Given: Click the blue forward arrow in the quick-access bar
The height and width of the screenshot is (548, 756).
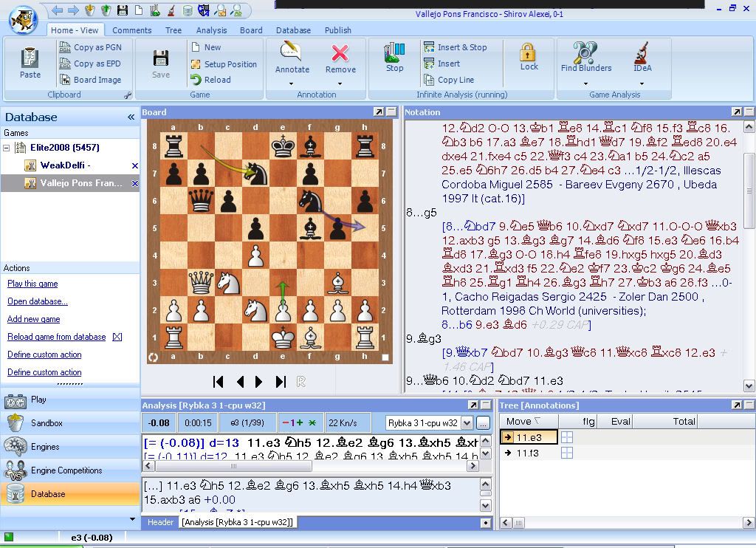Looking at the screenshot, I should point(73,10).
